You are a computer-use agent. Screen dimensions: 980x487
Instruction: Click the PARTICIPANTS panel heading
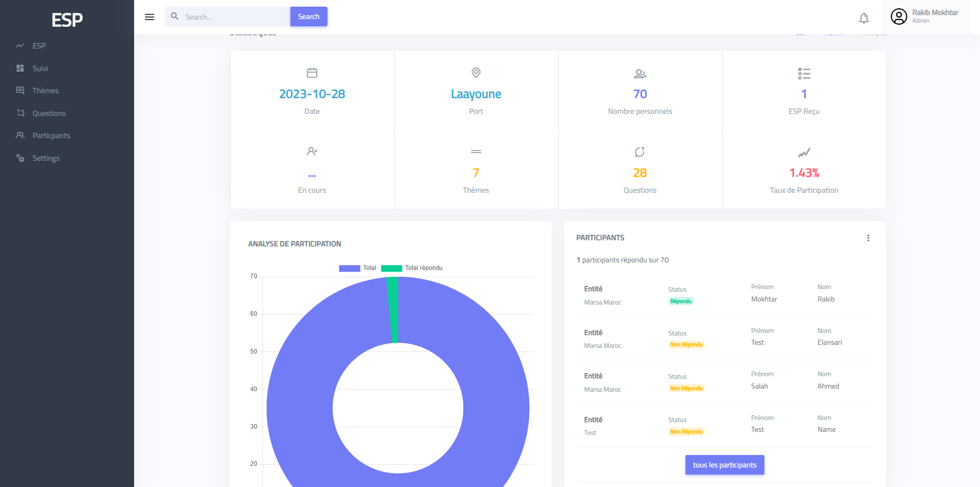click(x=600, y=238)
